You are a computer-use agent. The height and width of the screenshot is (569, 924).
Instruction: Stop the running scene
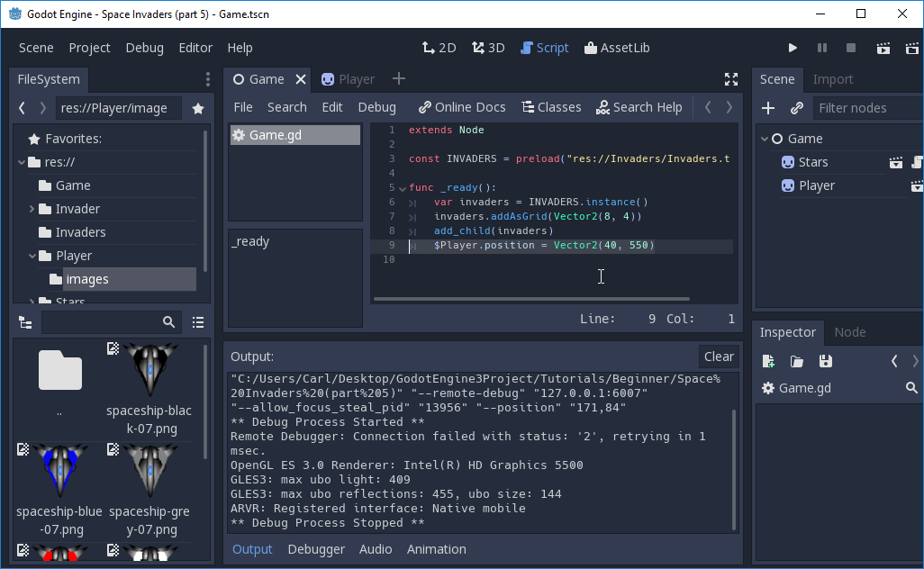click(x=851, y=48)
